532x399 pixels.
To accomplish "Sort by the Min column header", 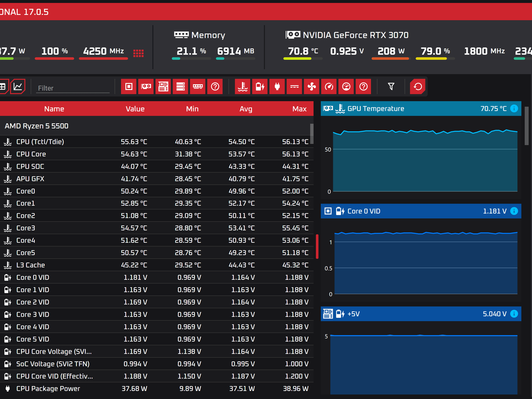I will pos(192,109).
